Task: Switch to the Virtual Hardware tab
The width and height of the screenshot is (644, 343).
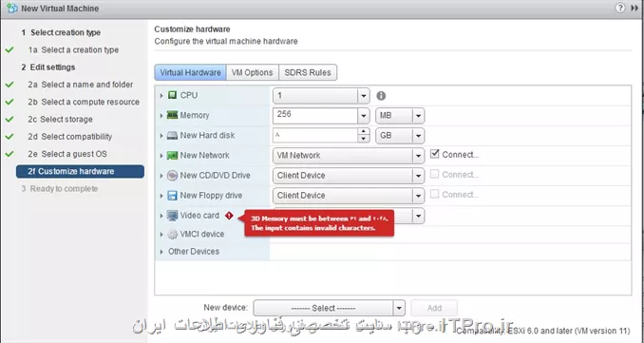Action: coord(190,72)
